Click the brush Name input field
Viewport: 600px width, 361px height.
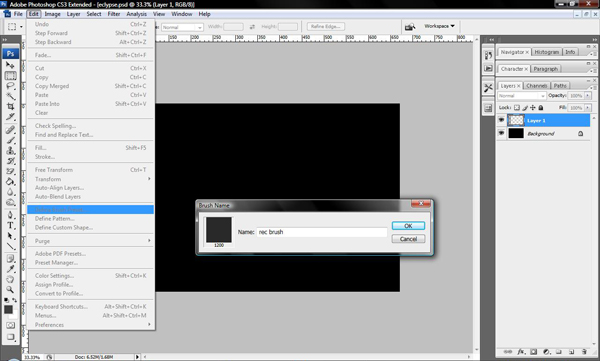point(321,232)
